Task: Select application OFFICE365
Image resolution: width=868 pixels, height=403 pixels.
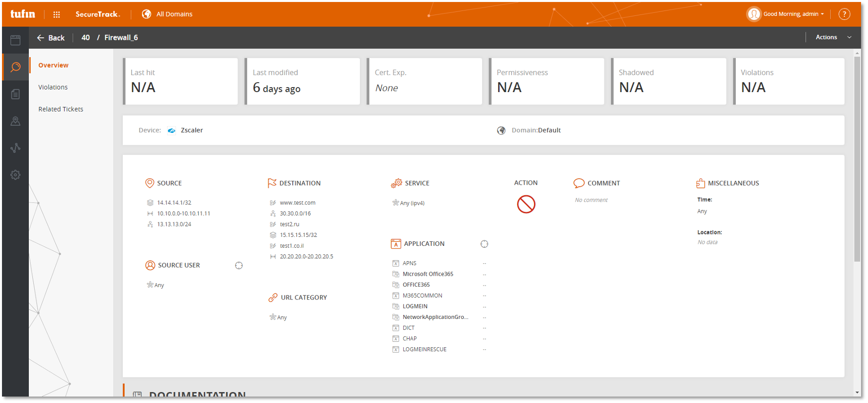Action: point(416,285)
